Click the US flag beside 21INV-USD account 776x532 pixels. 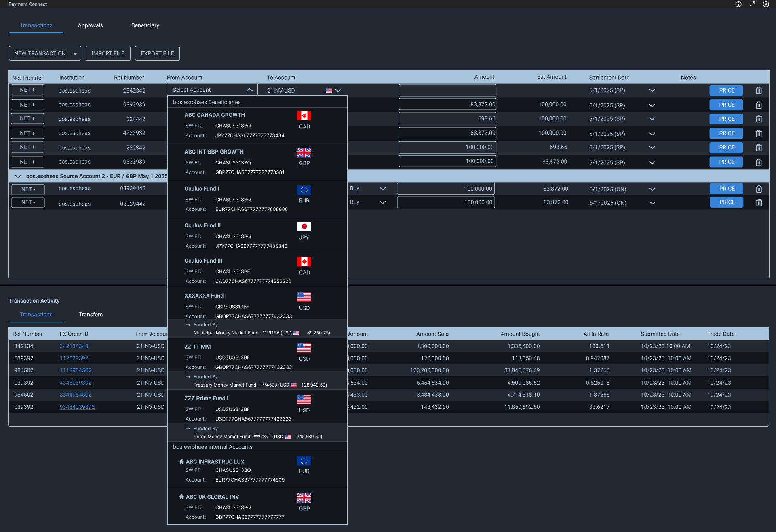329,90
